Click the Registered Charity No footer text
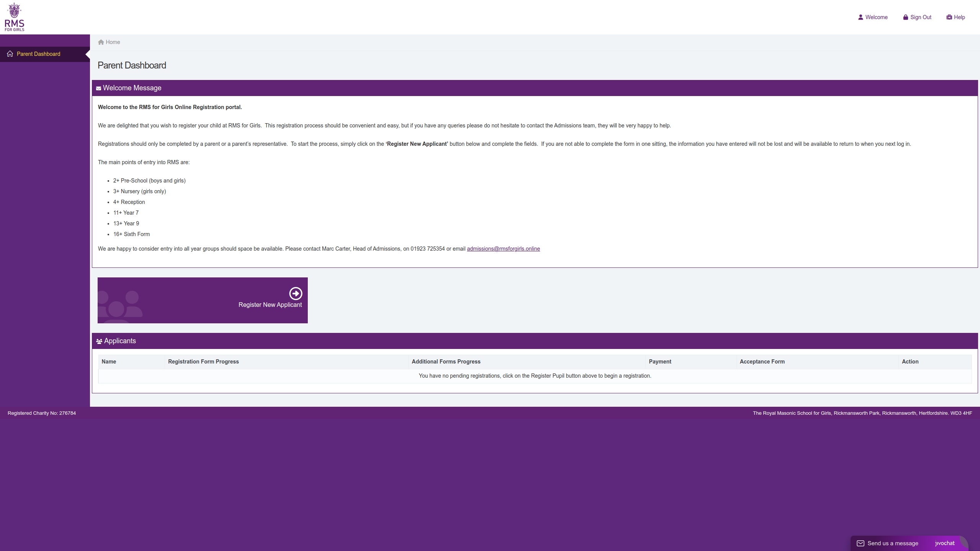980x551 pixels. pyautogui.click(x=42, y=413)
